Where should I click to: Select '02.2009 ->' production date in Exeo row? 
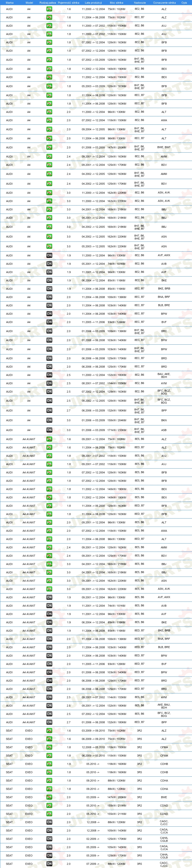coord(93,839)
